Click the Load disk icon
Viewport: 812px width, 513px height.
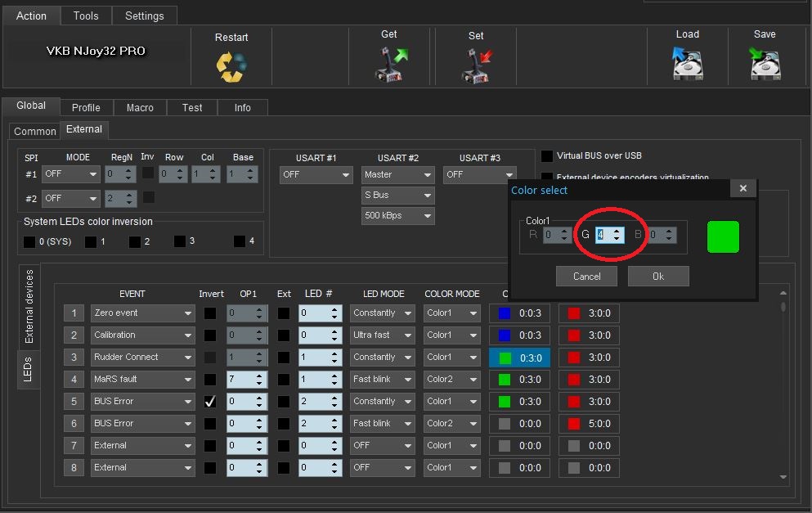687,63
